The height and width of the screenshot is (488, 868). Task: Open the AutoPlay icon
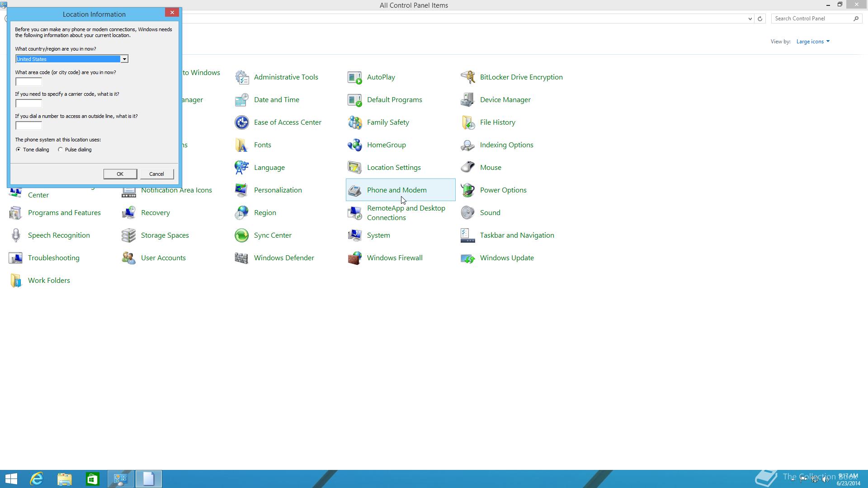[x=355, y=77]
